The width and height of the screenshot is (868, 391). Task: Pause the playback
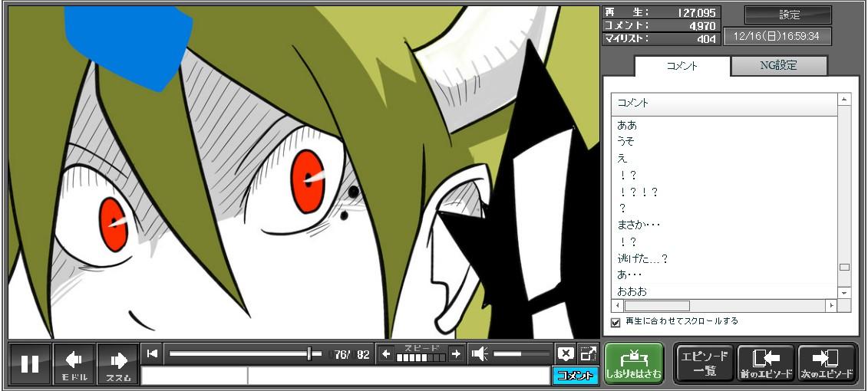tap(30, 363)
